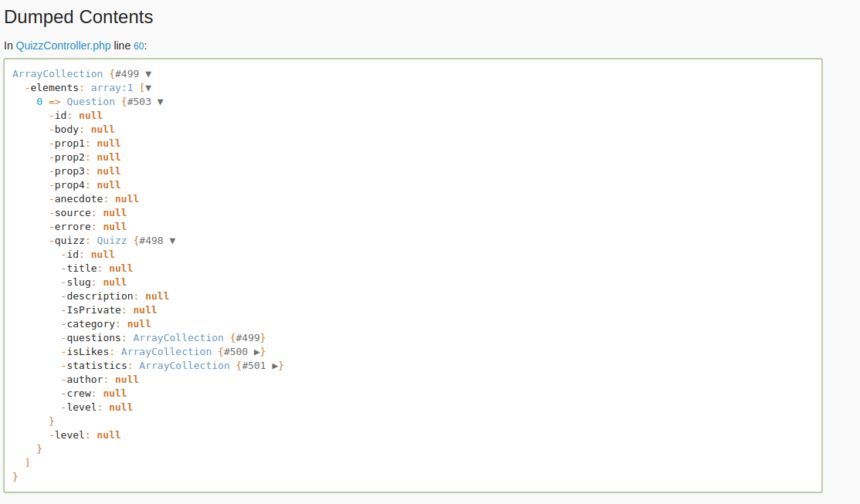Collapse the ArrayCollection #499 root node
Screen dimensions: 860x504
click(x=148, y=74)
